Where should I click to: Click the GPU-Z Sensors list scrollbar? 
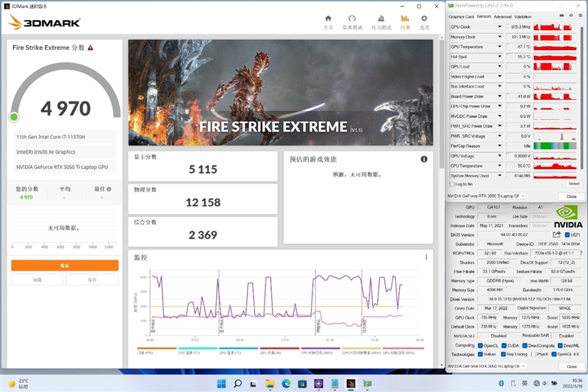point(581,98)
